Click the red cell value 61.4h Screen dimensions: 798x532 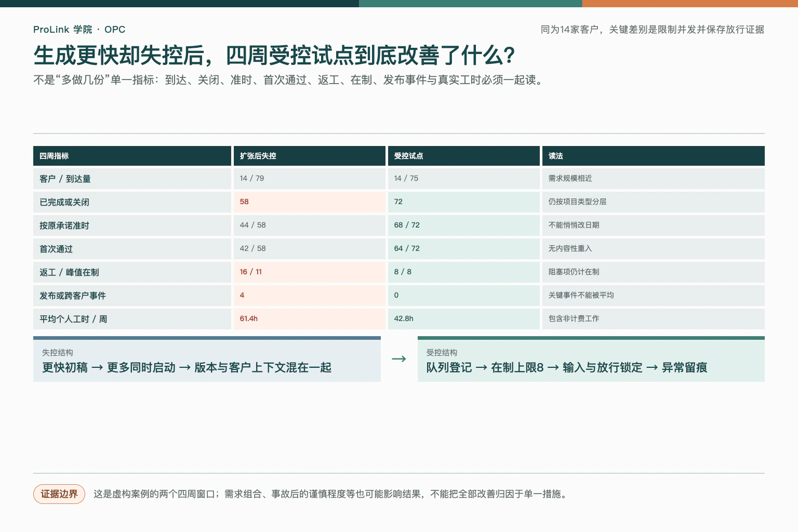(249, 318)
